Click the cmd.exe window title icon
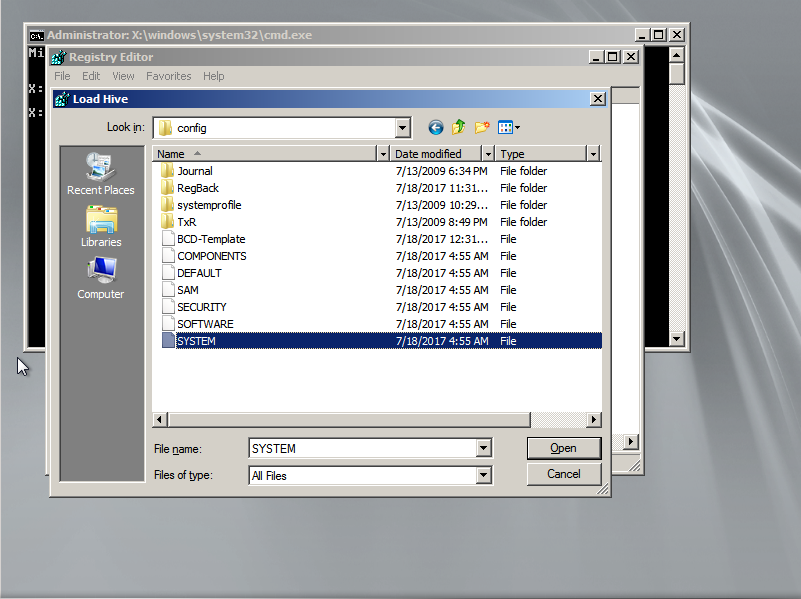Image resolution: width=801 pixels, height=599 pixels. (36, 35)
